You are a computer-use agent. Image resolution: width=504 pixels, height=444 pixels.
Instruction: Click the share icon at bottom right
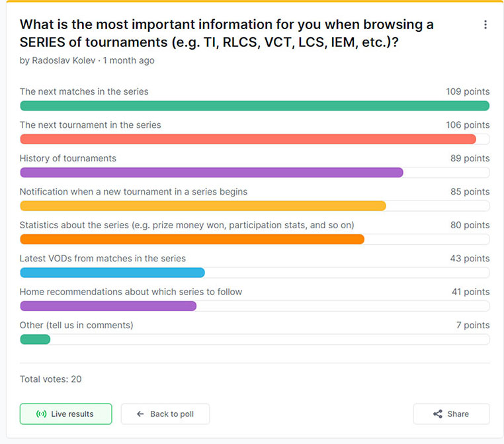[437, 414]
